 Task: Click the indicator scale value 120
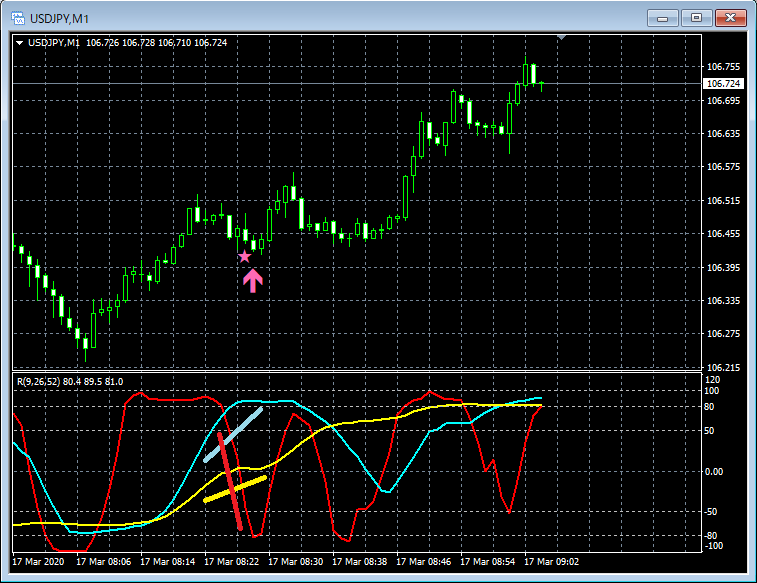[712, 380]
